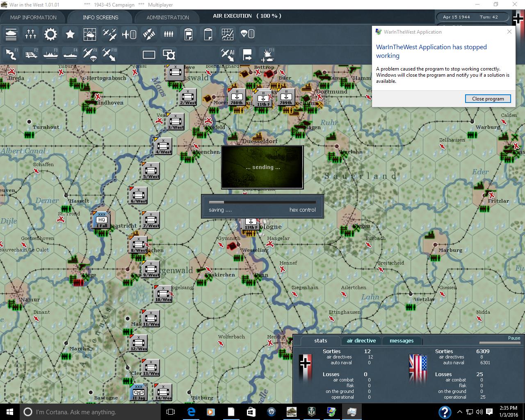The image size is (525, 420).
Task: Select the 14/West unit counter
Action: 163,393
